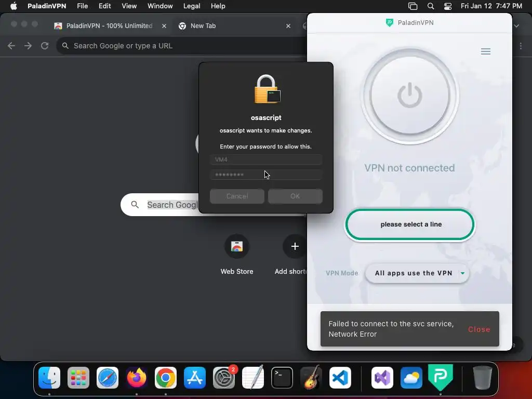
Task: Open the File menu
Action: tap(82, 6)
